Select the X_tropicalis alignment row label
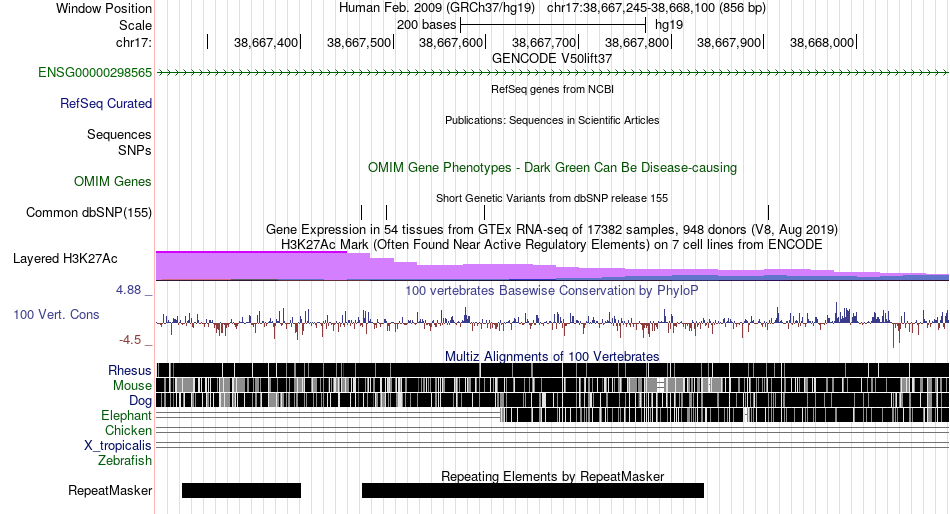The height and width of the screenshot is (514, 950). coord(118,446)
